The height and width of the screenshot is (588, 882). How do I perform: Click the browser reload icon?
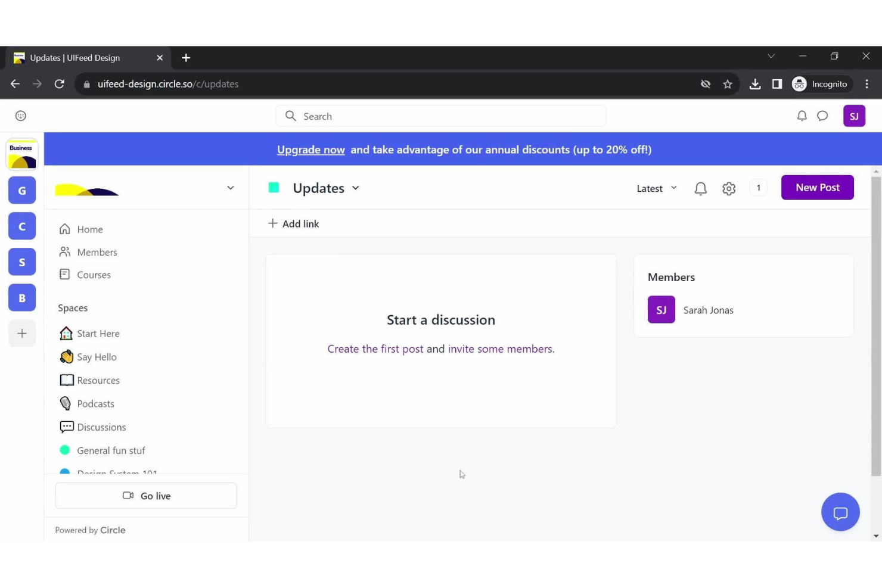[x=59, y=84]
